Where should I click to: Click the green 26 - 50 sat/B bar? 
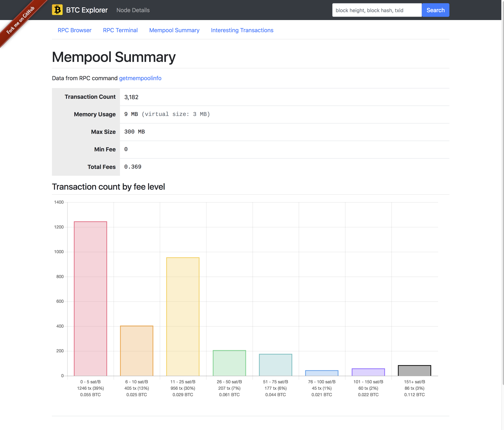pos(229,363)
